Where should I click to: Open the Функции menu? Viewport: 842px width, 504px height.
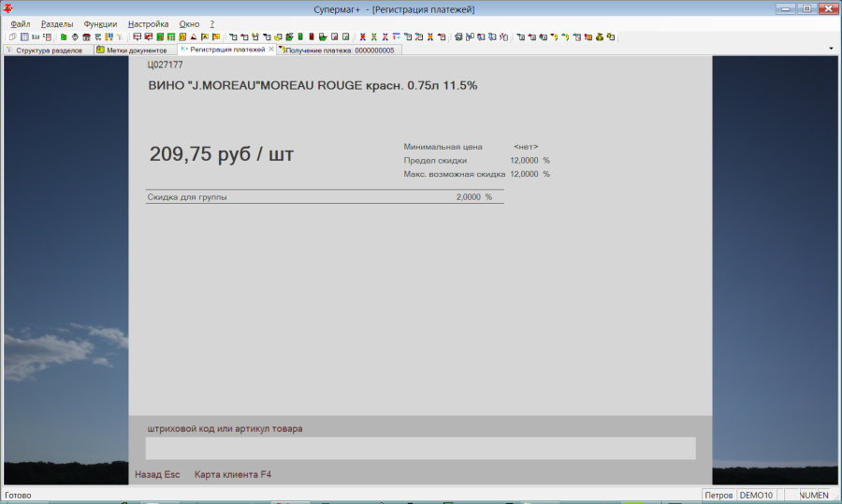[100, 24]
